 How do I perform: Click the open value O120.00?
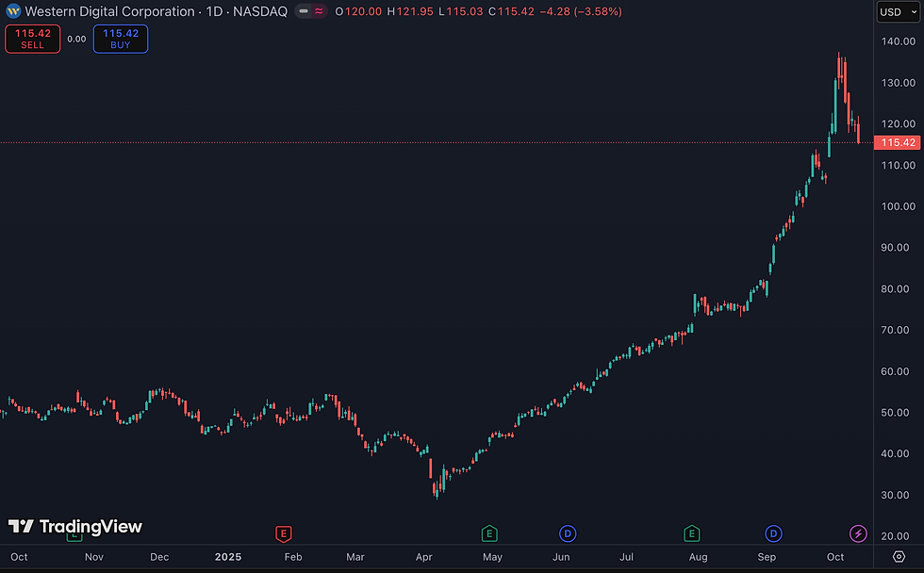pos(358,11)
